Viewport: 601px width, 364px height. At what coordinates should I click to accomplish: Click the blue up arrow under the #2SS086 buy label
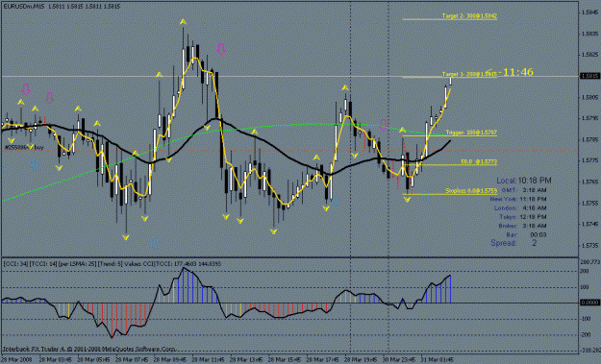[35, 164]
